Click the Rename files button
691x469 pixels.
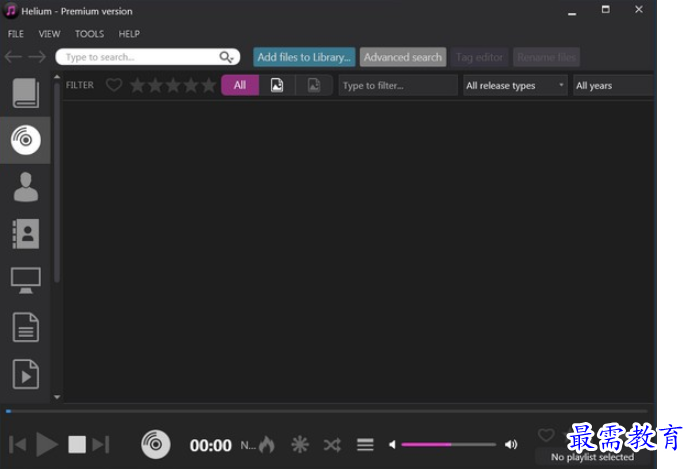(546, 57)
